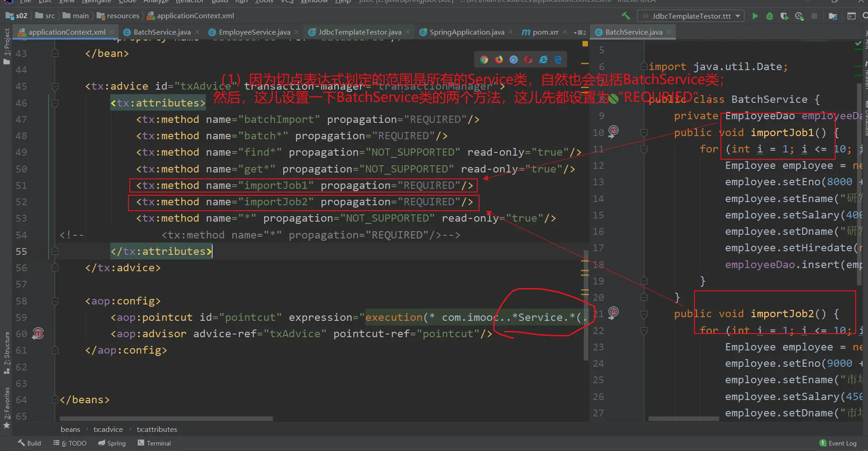This screenshot has height=451, width=868.
Task: Click the gutter icon beside importJob1 method
Action: point(613,131)
